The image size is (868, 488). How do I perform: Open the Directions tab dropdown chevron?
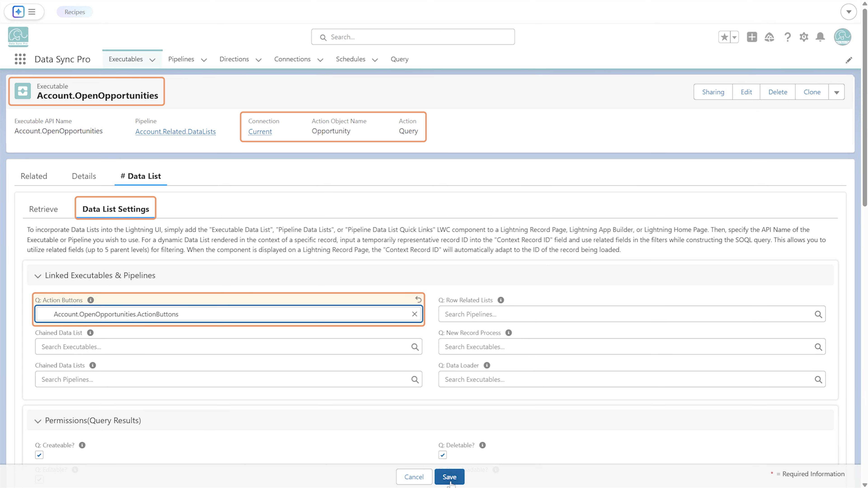pyautogui.click(x=258, y=60)
